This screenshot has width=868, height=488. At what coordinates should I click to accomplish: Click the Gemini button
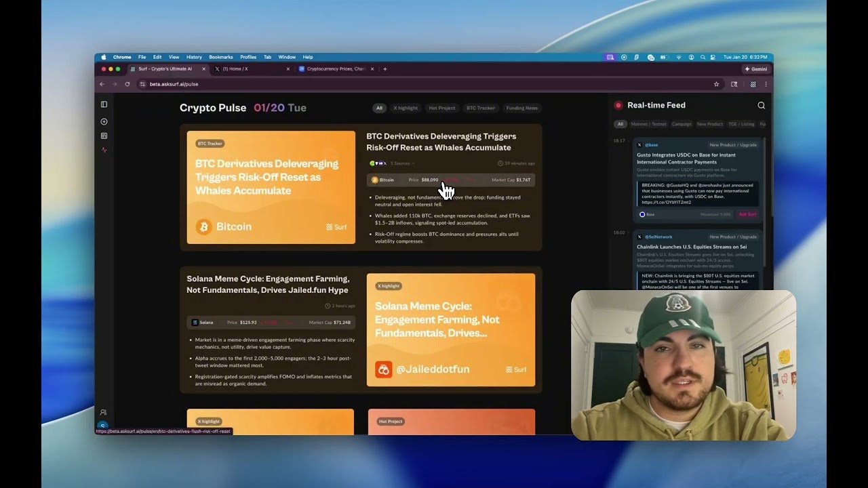[x=755, y=68]
